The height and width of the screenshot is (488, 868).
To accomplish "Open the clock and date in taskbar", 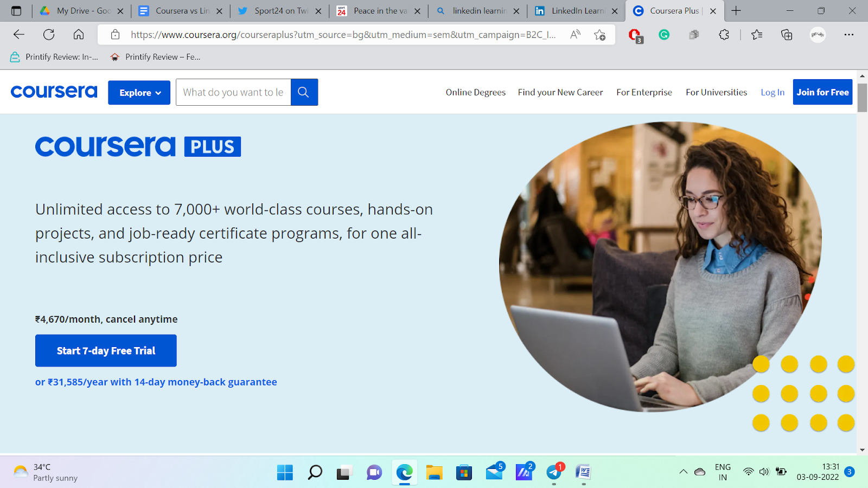I will tap(818, 472).
